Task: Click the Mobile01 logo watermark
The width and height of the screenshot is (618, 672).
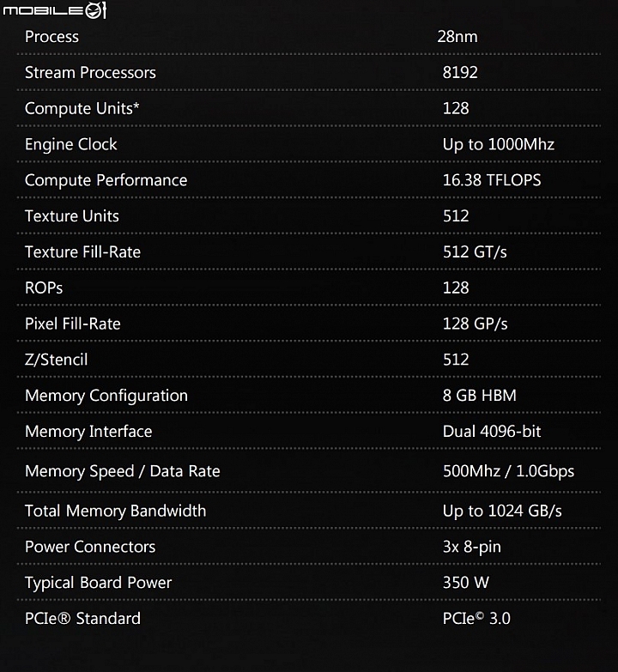Action: pos(54,10)
